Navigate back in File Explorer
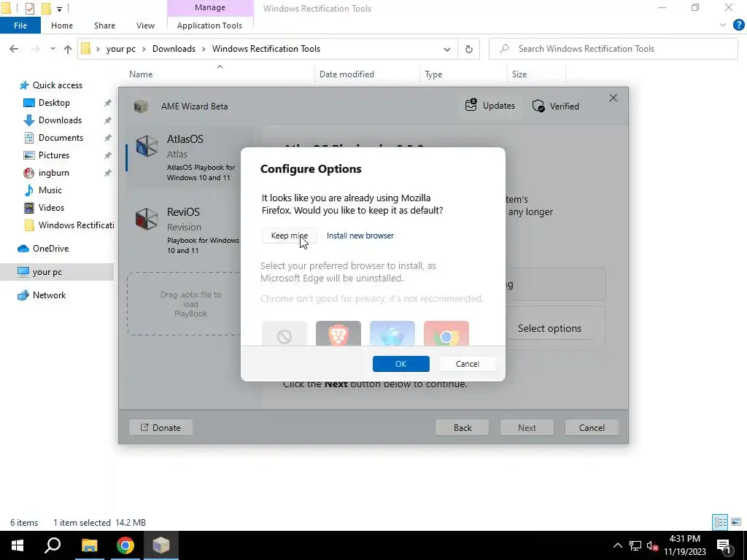The image size is (747, 560). point(14,49)
